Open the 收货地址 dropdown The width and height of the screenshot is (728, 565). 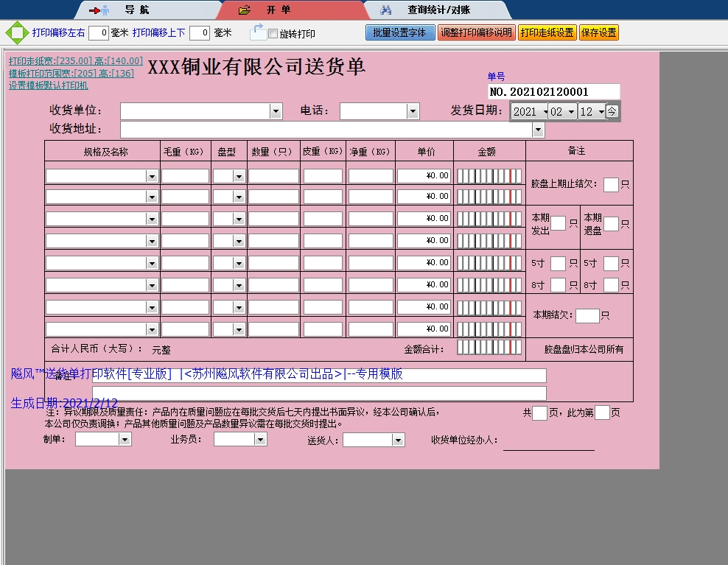point(537,129)
